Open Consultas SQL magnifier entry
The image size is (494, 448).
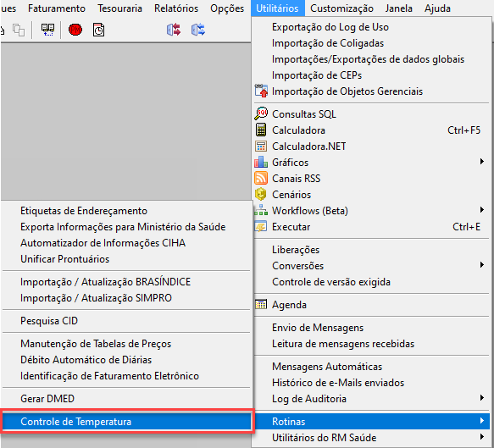(x=371, y=114)
